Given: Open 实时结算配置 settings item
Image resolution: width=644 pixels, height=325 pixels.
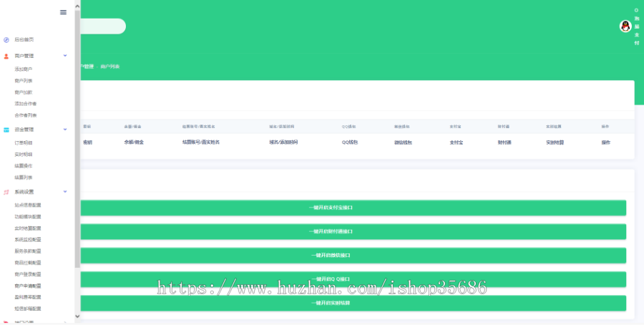Looking at the screenshot, I should 28,228.
